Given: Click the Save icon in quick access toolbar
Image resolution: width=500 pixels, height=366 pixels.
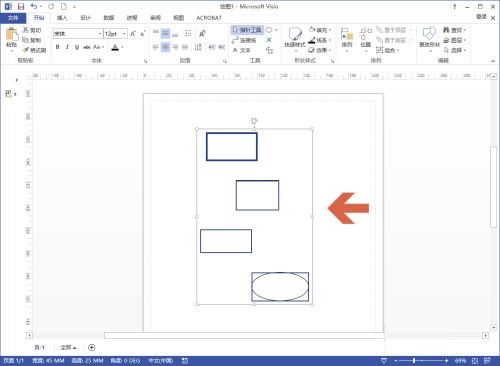Looking at the screenshot, I should tap(21, 6).
